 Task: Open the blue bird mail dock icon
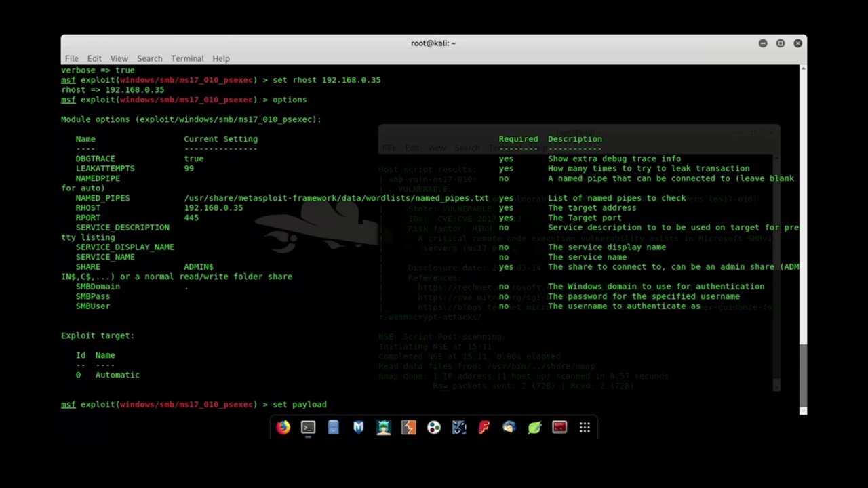click(x=509, y=427)
